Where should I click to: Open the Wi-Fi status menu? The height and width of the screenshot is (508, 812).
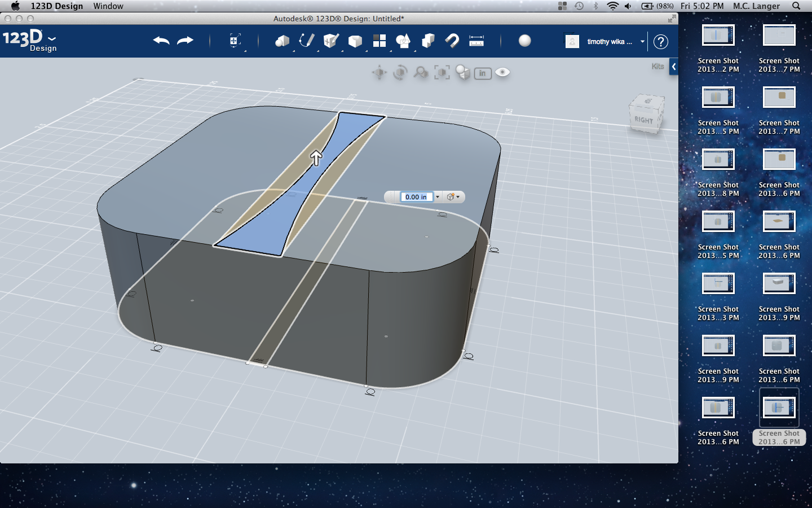[x=612, y=6]
